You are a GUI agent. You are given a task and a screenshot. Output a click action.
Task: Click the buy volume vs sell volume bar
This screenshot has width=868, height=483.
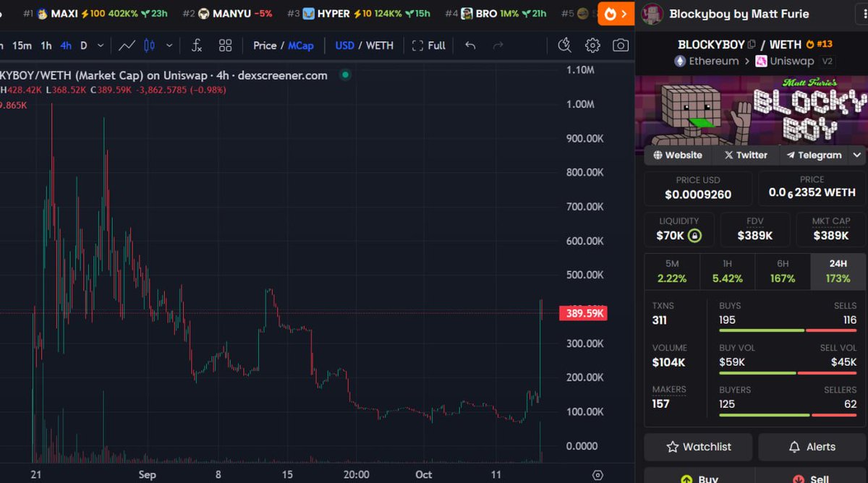788,373
